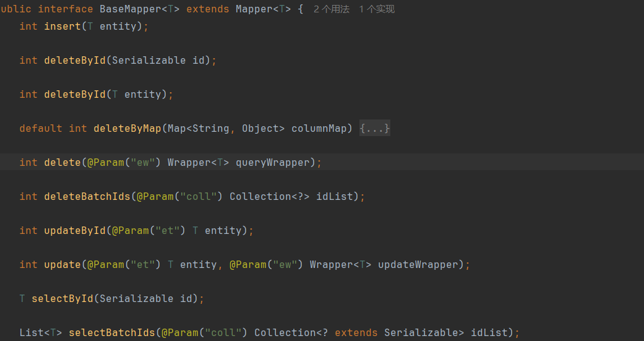Image resolution: width=644 pixels, height=341 pixels.
Task: Click the "coll" string in selectBatchIds line
Action: coord(223,333)
